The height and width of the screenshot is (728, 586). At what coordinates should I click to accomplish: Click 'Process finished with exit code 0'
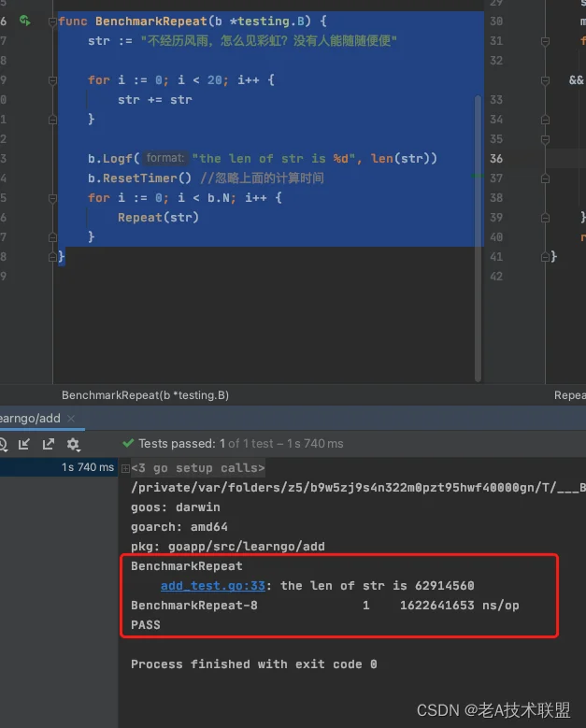tap(253, 664)
